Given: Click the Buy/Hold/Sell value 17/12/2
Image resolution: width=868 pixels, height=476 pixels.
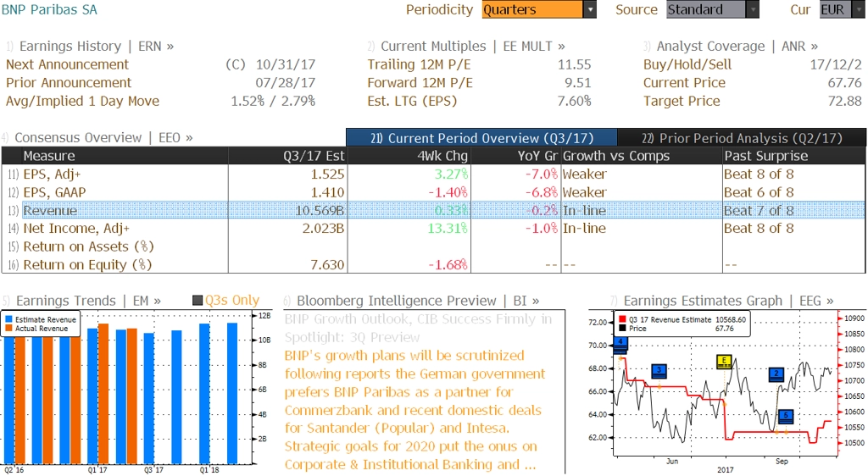Looking at the screenshot, I should click(835, 64).
